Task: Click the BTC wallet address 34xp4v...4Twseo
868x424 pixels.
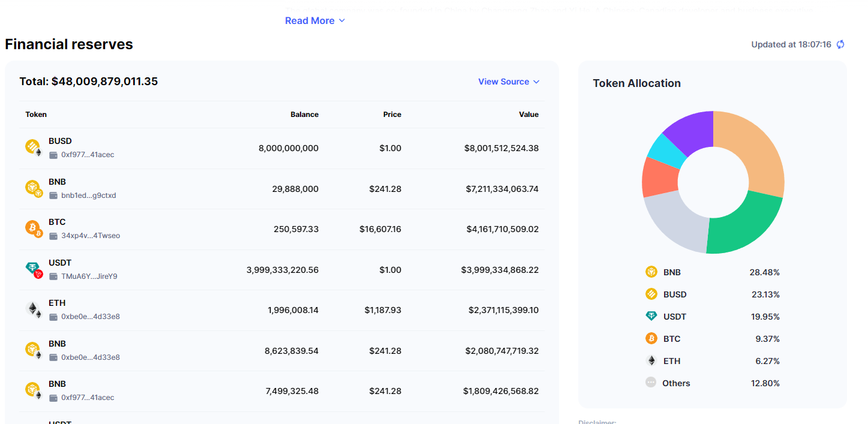Action: [91, 236]
